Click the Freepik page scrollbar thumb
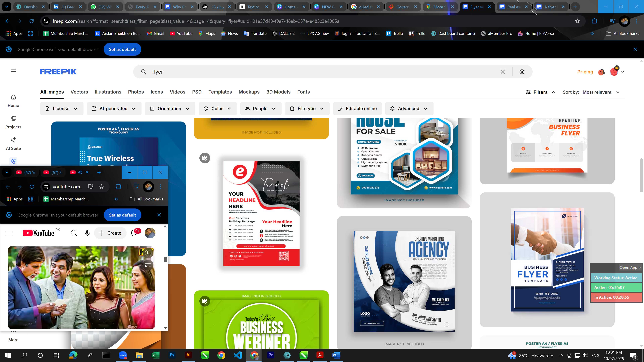644x362 pixels. [641, 175]
